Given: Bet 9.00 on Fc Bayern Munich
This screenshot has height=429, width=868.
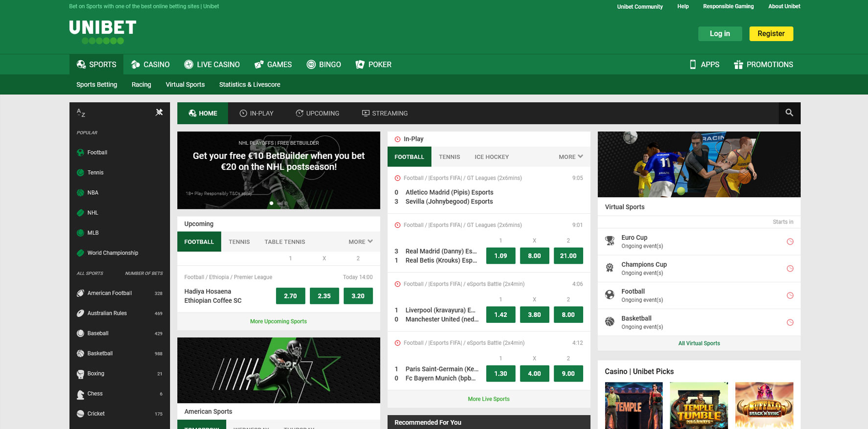Looking at the screenshot, I should [x=568, y=374].
